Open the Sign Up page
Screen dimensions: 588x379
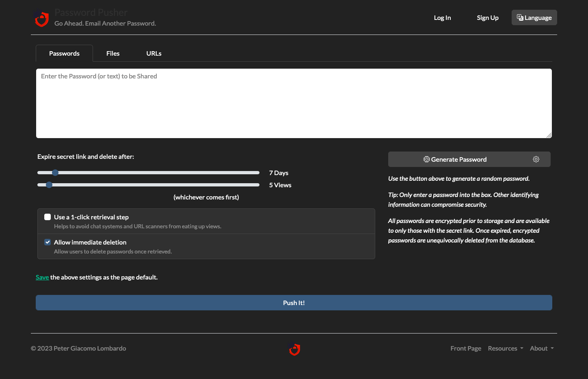coord(488,17)
